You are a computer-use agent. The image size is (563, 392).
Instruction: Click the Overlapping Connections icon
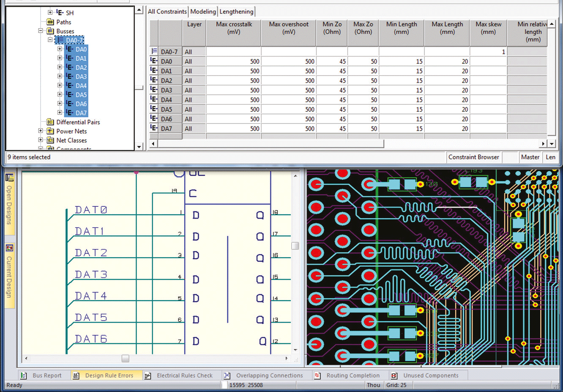click(227, 376)
